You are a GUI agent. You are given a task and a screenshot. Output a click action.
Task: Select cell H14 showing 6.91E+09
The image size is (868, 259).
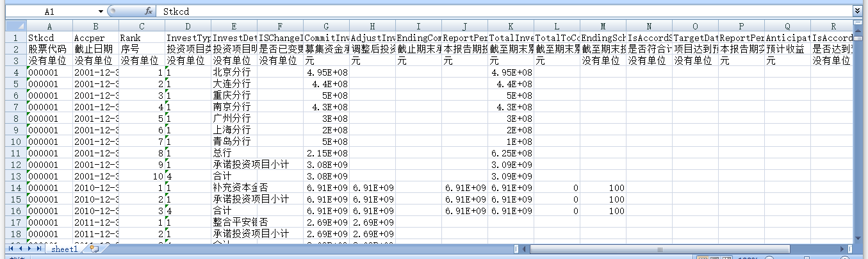click(372, 188)
